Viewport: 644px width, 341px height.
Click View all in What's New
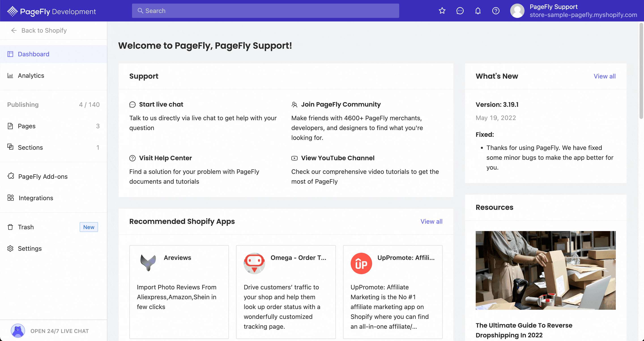[x=604, y=76]
